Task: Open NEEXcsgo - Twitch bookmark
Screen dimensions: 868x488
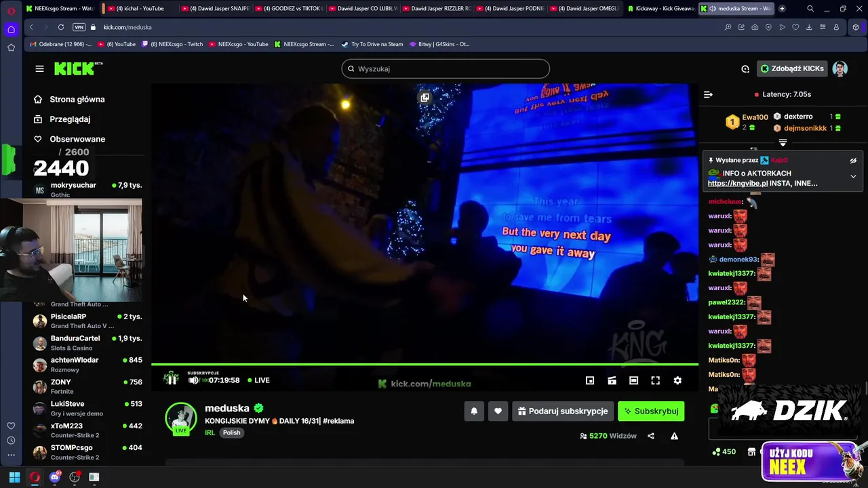Action: tap(172, 44)
